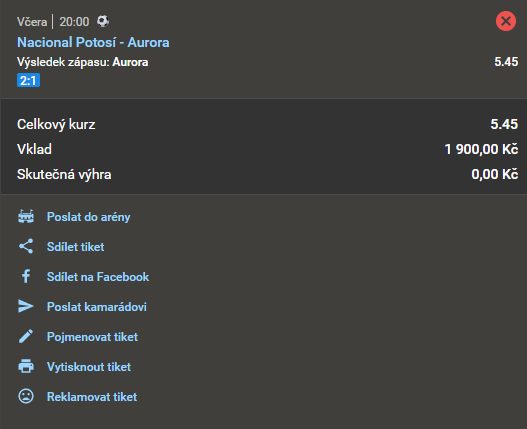Click the share ticket icon
Image resolution: width=527 pixels, height=429 pixels.
[x=26, y=246]
